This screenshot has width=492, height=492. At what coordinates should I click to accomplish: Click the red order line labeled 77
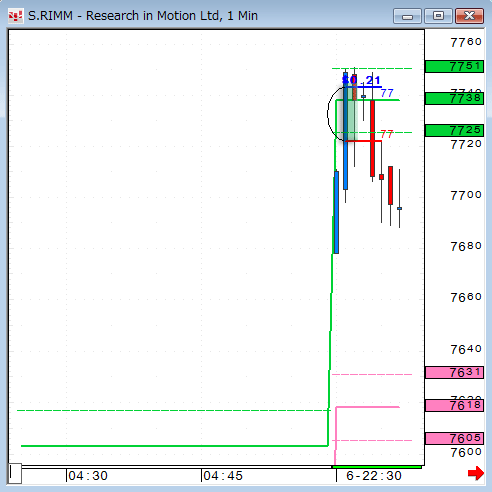[x=363, y=141]
